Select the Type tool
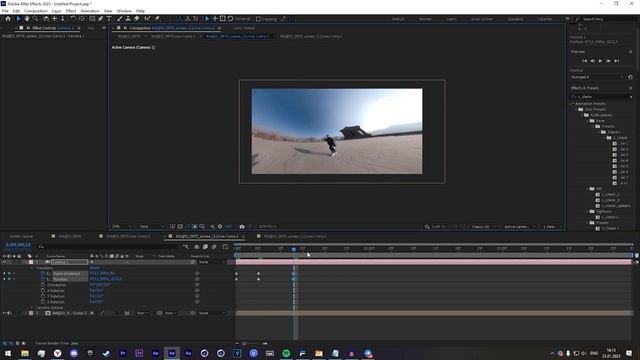This screenshot has width=640, height=360. (x=109, y=18)
